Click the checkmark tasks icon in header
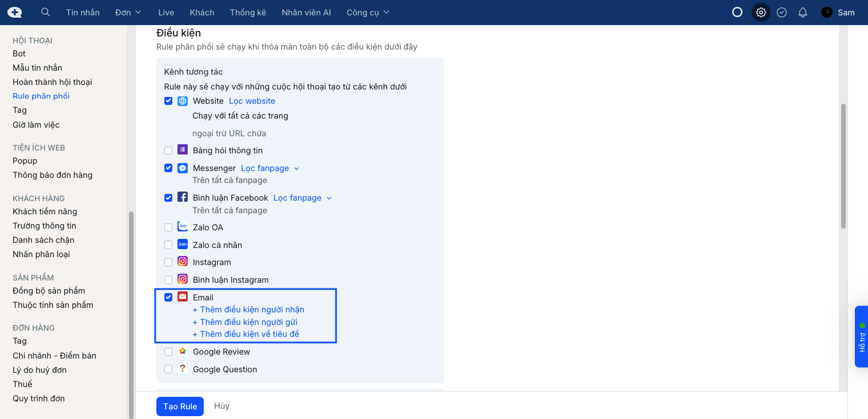The image size is (868, 419). [x=782, y=12]
